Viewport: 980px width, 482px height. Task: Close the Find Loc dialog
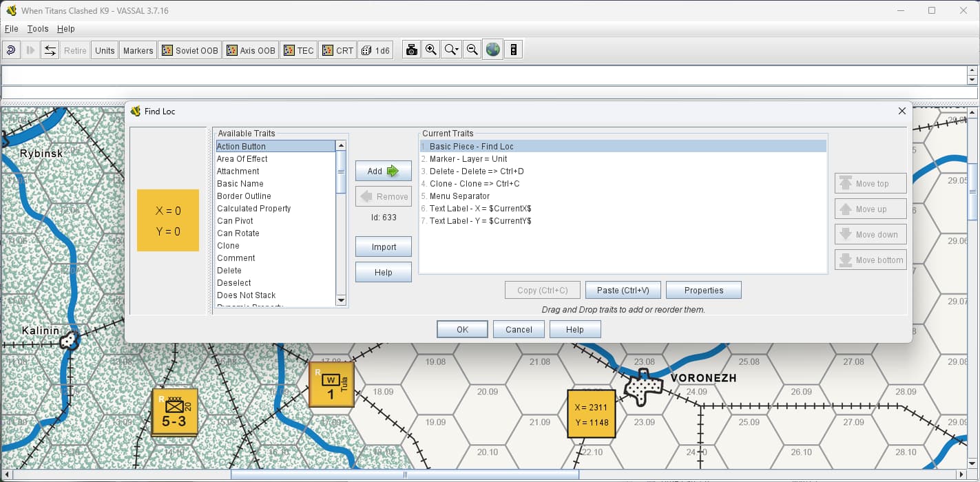click(902, 111)
